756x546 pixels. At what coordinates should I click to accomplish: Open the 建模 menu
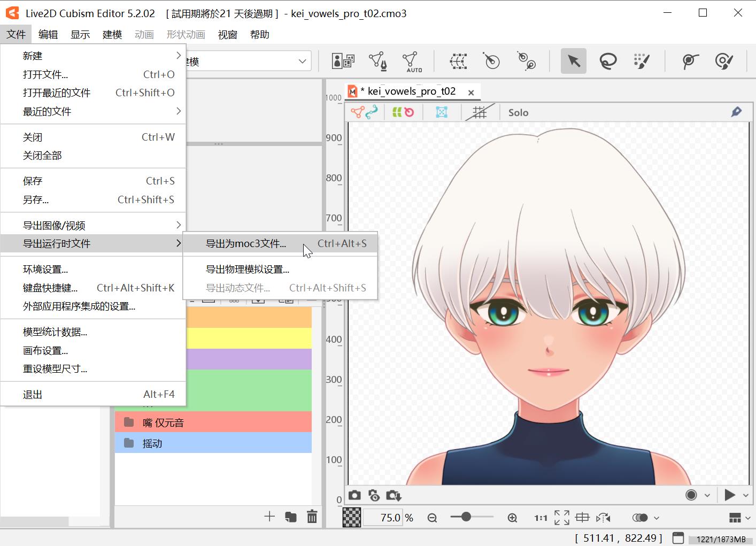112,34
